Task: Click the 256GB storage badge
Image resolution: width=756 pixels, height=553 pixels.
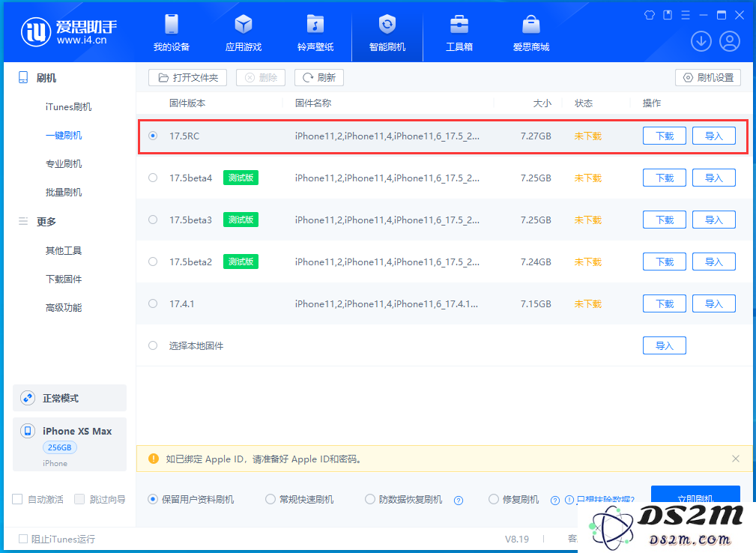Action: (60, 447)
